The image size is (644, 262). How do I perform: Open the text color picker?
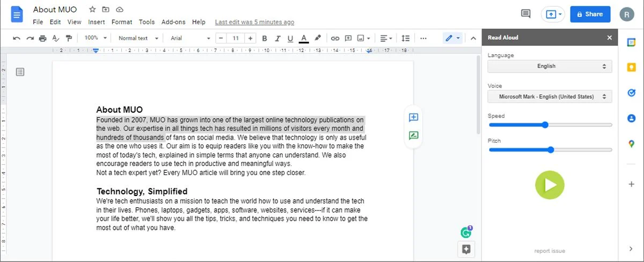point(304,38)
